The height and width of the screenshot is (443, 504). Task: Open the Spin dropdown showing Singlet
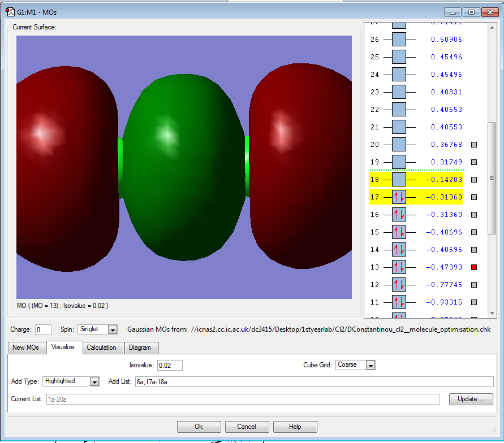point(112,329)
